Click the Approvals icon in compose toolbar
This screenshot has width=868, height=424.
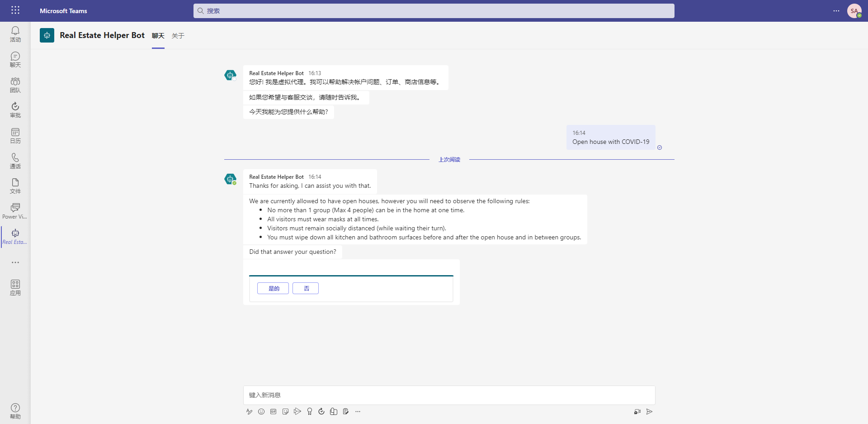(321, 411)
